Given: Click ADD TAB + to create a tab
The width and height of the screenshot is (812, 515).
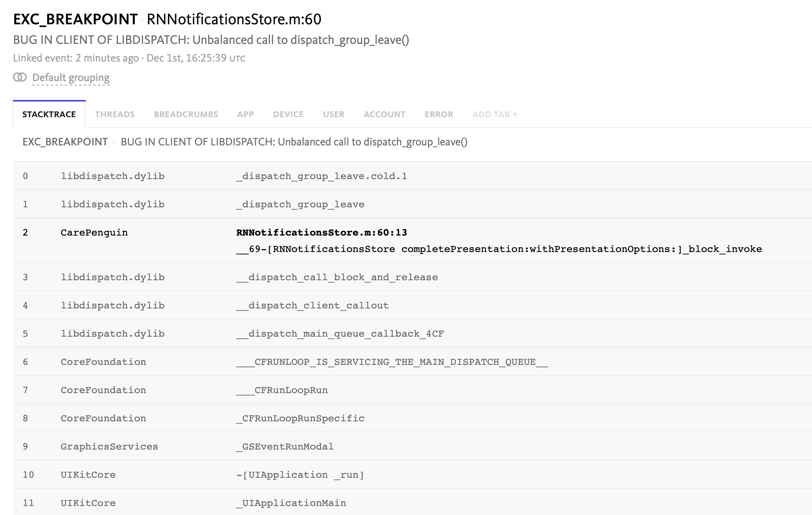Looking at the screenshot, I should click(x=495, y=114).
